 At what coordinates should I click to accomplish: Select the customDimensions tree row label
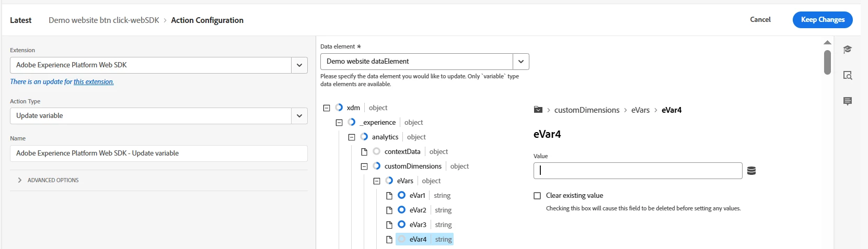pyautogui.click(x=413, y=166)
